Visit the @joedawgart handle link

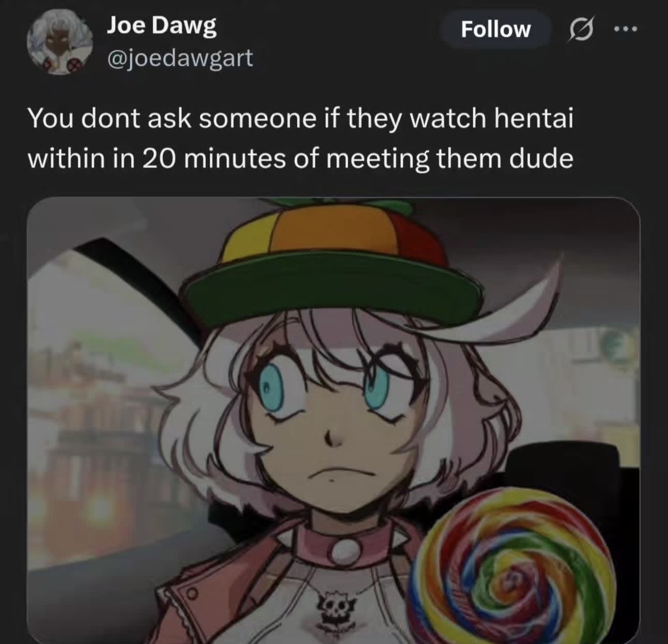pyautogui.click(x=179, y=58)
